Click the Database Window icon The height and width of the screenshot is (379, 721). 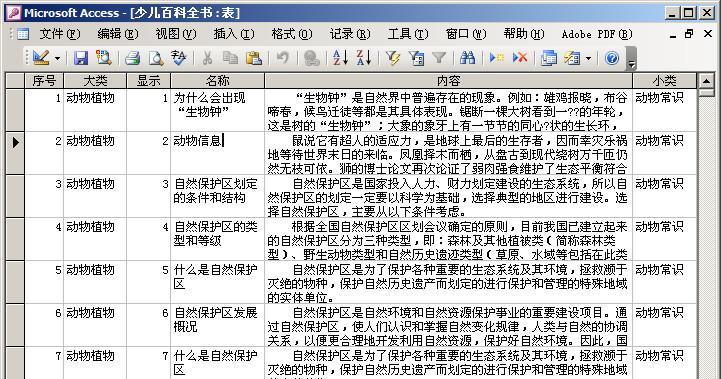549,58
